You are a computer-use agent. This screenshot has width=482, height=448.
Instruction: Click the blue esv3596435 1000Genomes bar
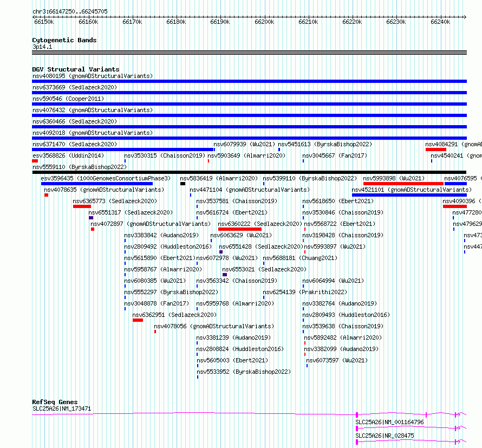click(97, 184)
